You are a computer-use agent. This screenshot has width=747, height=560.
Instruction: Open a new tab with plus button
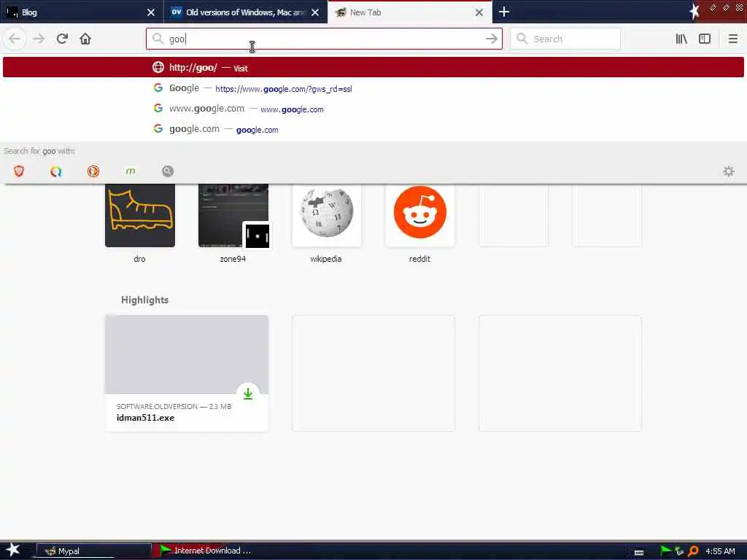coord(504,12)
